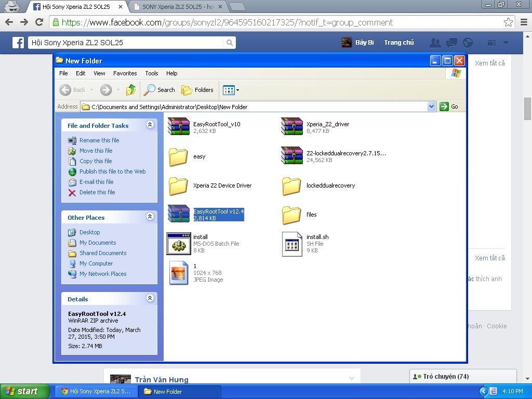Viewport: 532px width, 399px height.
Task: Click the Search toolbar button
Action: pyautogui.click(x=159, y=90)
